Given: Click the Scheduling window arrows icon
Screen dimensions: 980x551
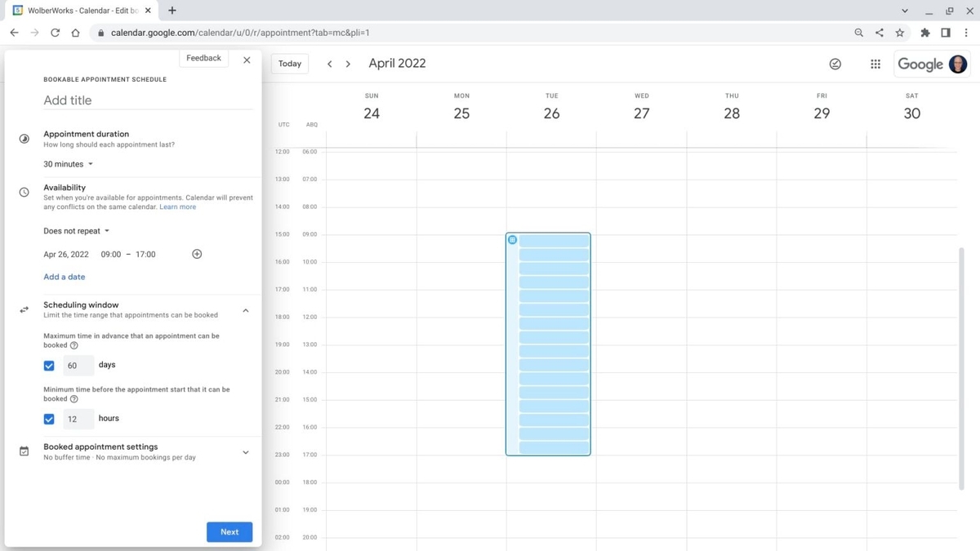Looking at the screenshot, I should 24,309.
